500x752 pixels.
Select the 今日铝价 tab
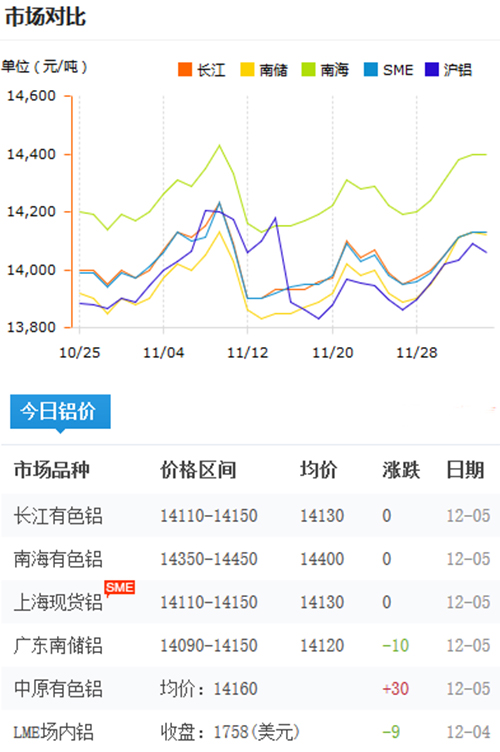(x=60, y=411)
